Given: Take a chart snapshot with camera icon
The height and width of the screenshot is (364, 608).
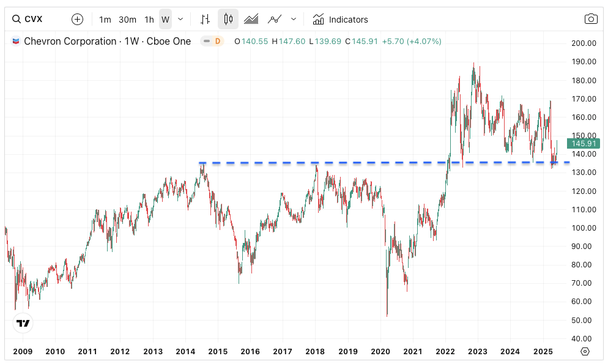Looking at the screenshot, I should coord(590,19).
